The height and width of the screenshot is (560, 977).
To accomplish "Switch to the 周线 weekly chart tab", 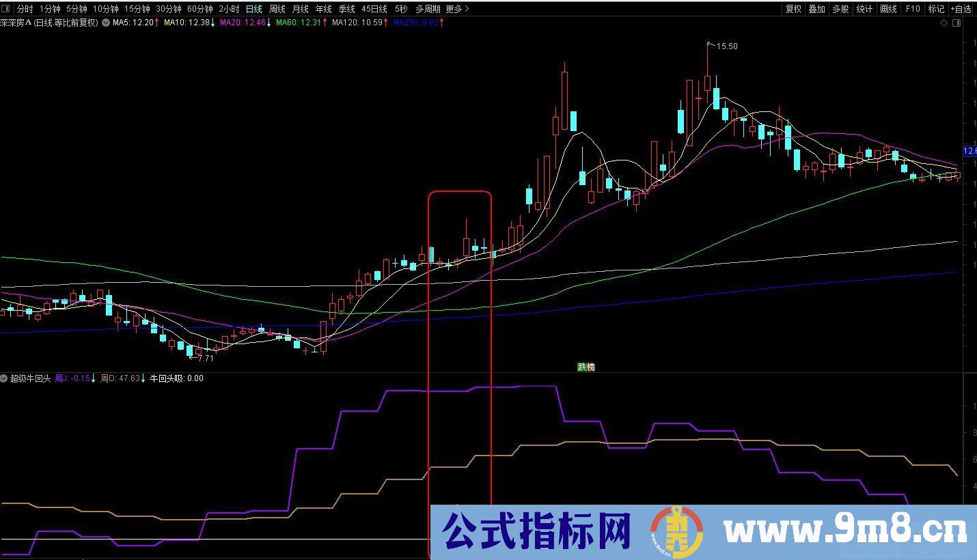I will 276,9.
